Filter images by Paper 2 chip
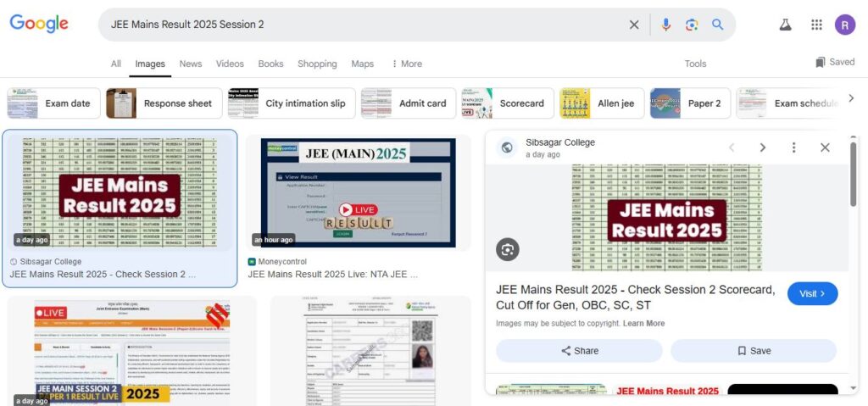Image resolution: width=868 pixels, height=406 pixels. [690, 103]
